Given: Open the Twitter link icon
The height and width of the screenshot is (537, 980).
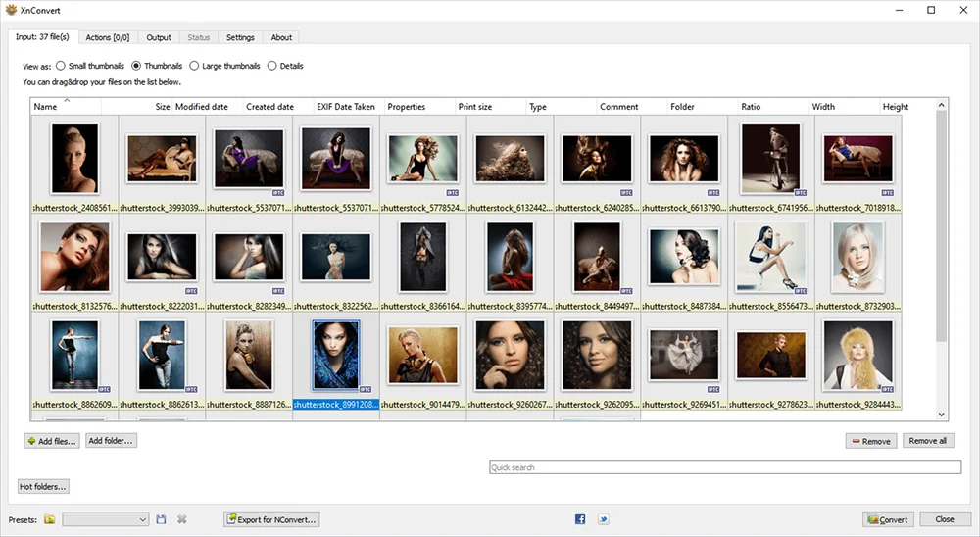Looking at the screenshot, I should (604, 519).
